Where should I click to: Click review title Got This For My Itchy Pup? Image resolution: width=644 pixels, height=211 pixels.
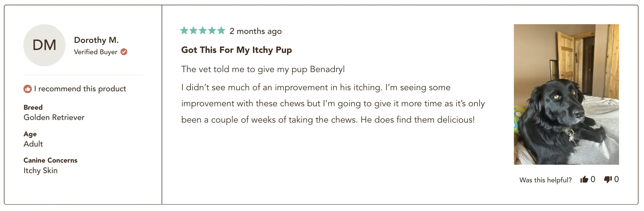point(237,50)
